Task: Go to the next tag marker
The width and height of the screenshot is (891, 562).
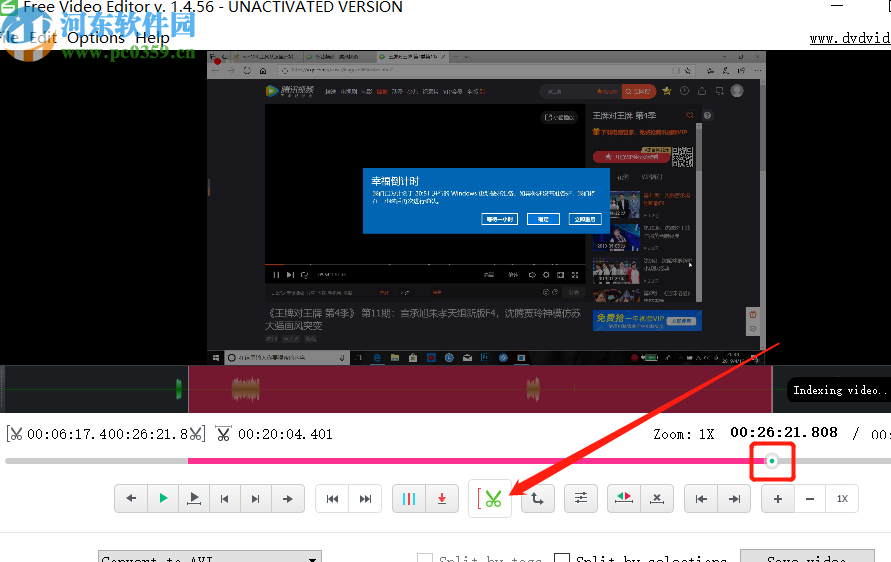Action: coord(365,498)
